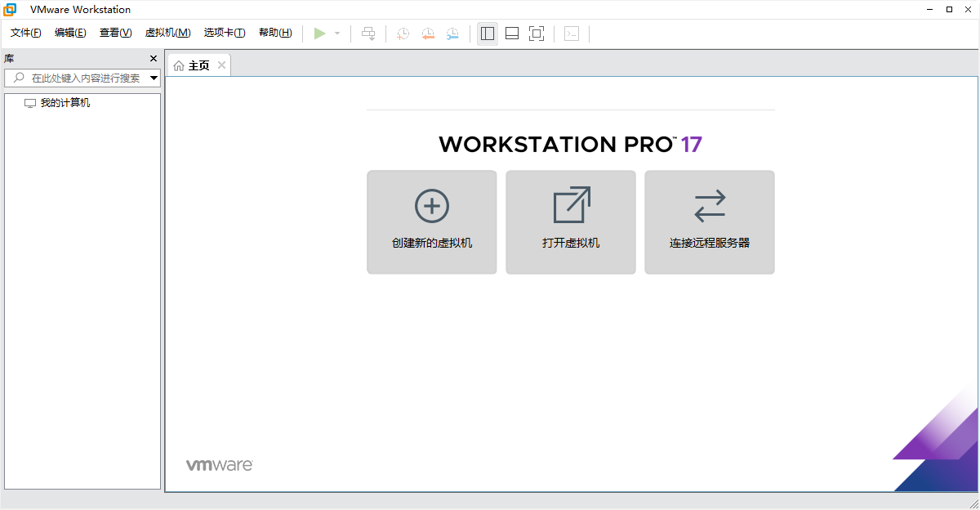
Task: Open the power options dropdown arrow
Action: 337,34
